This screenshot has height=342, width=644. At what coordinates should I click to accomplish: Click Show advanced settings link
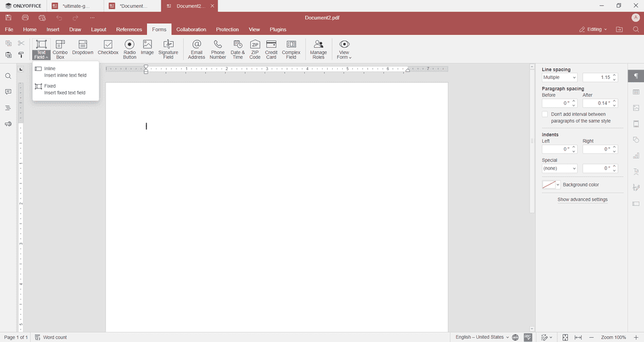click(582, 199)
